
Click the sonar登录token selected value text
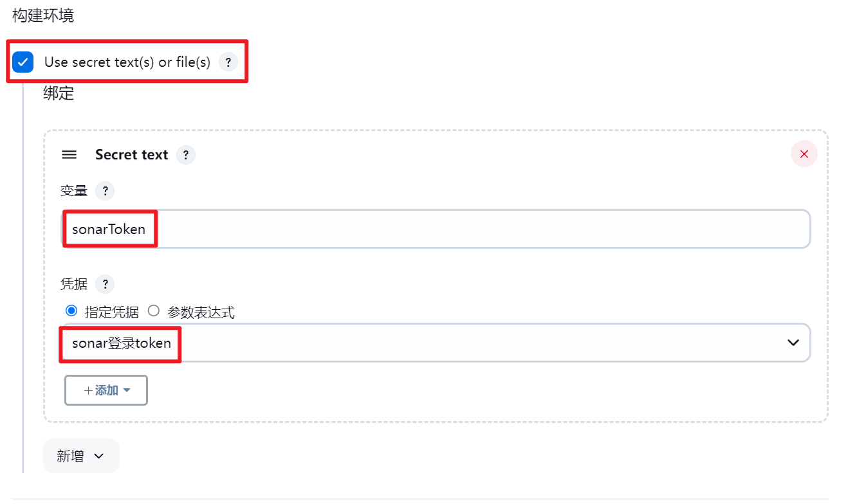122,343
